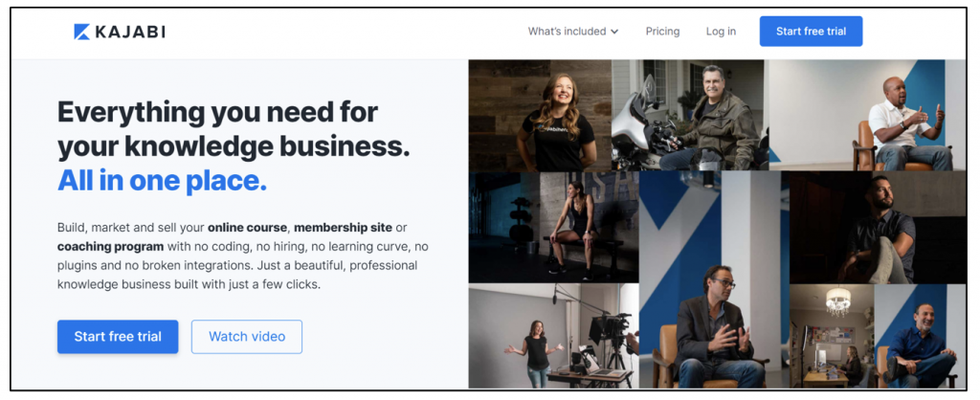Click the blue Kajabi logo icon
Viewport: 980px width, 400px height.
point(82,32)
